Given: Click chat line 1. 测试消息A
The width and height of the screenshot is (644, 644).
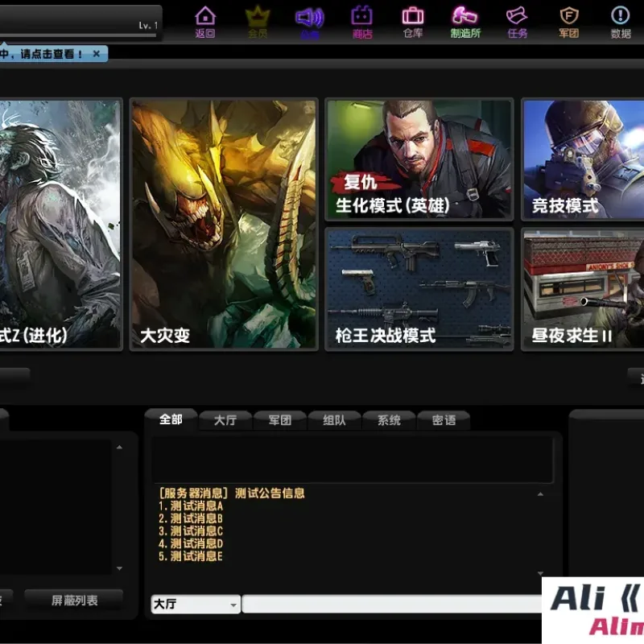Looking at the screenshot, I should pos(191,506).
